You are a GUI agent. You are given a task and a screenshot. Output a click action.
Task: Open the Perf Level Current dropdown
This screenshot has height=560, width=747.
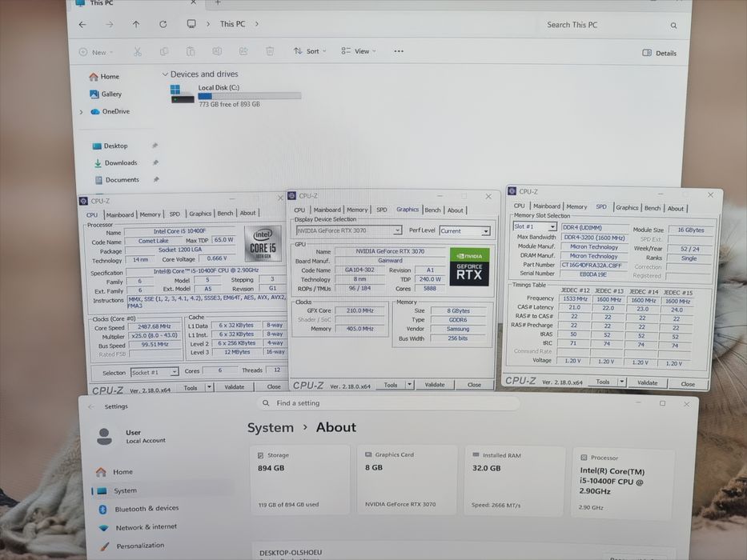(x=464, y=231)
